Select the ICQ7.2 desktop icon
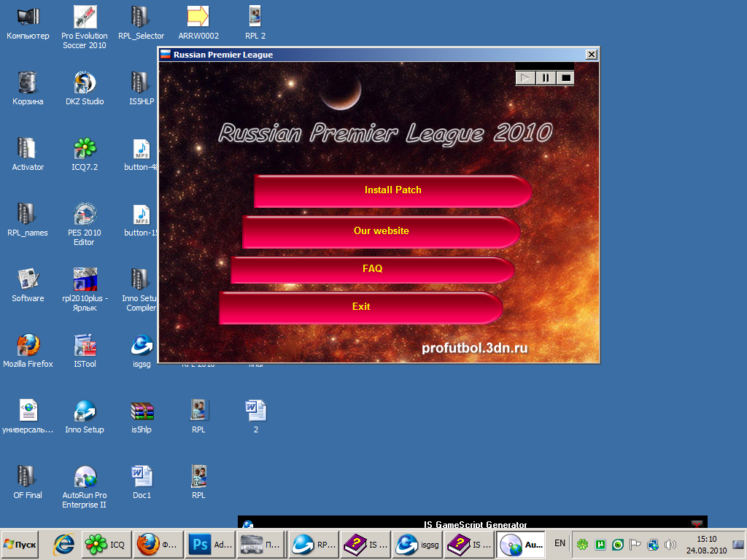Viewport: 747px width, 560px height. click(x=85, y=155)
